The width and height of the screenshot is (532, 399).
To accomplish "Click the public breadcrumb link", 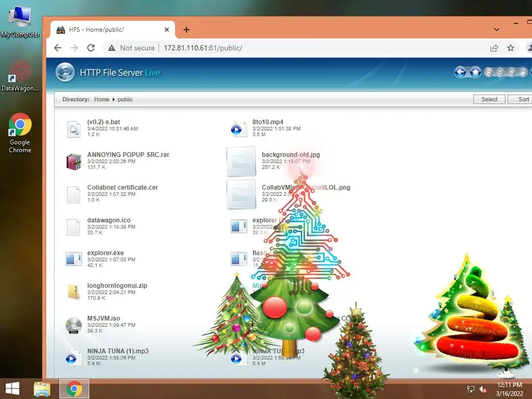I will click(x=125, y=99).
